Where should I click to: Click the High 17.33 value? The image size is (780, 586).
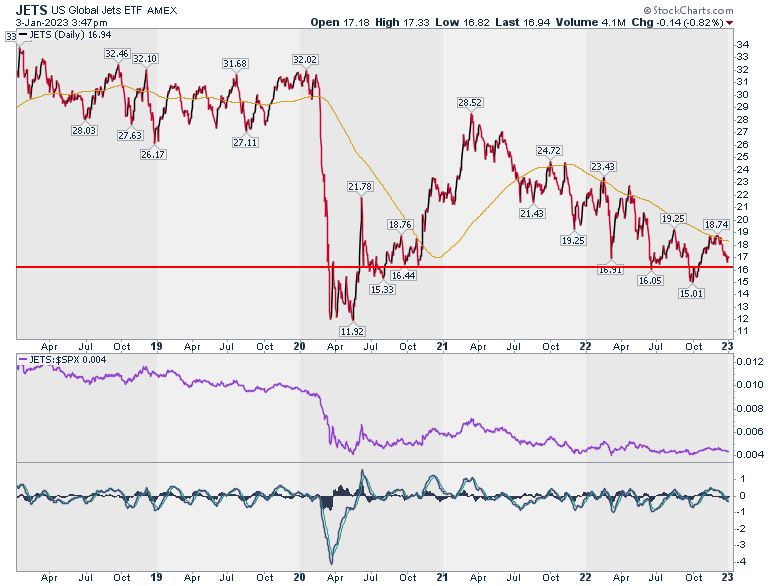point(416,22)
